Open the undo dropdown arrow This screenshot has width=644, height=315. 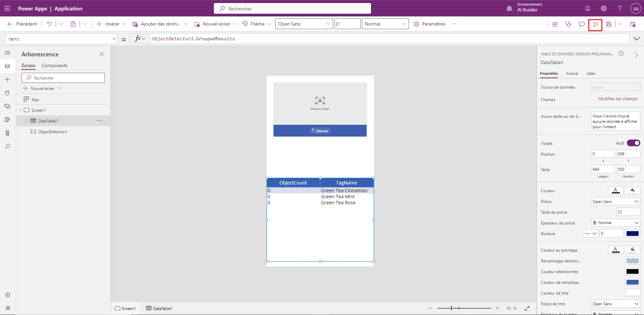61,24
